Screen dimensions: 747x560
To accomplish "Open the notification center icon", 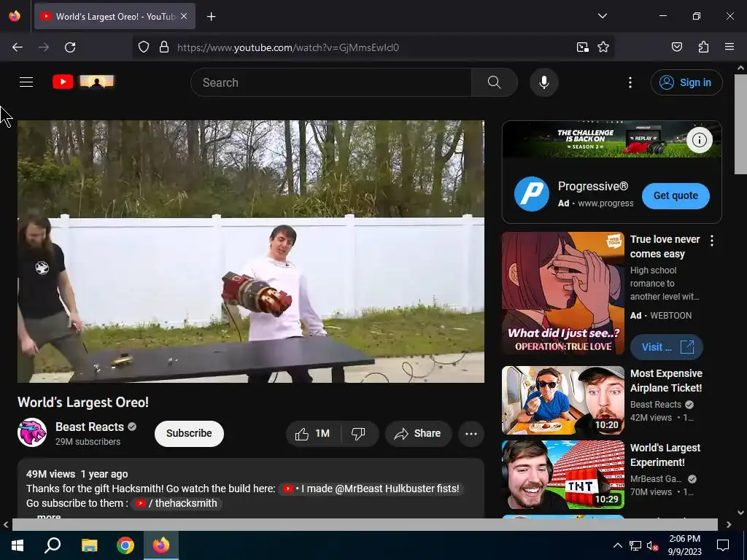I will click(x=723, y=545).
